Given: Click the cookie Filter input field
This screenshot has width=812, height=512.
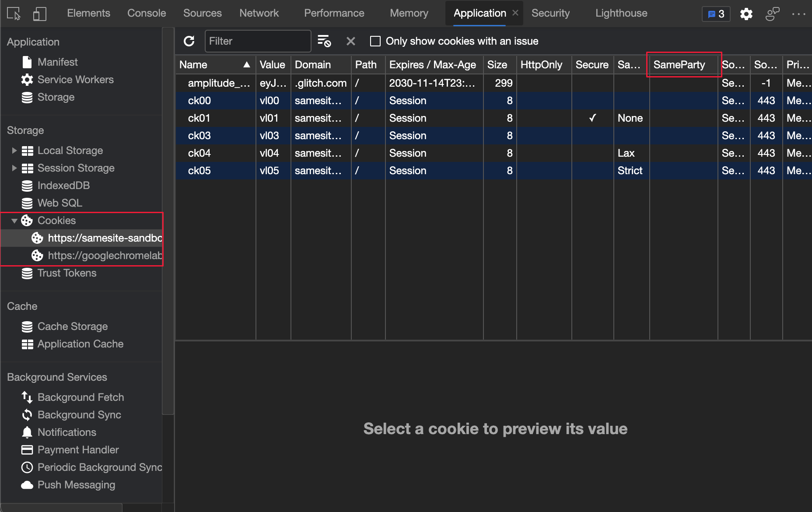Looking at the screenshot, I should click(x=258, y=41).
